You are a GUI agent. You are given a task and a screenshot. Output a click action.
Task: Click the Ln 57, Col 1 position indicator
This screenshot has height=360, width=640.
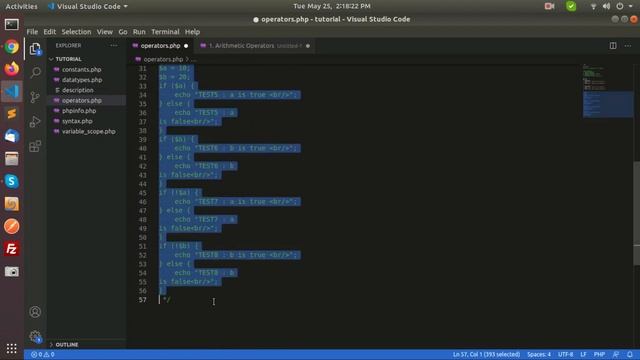tap(486, 354)
